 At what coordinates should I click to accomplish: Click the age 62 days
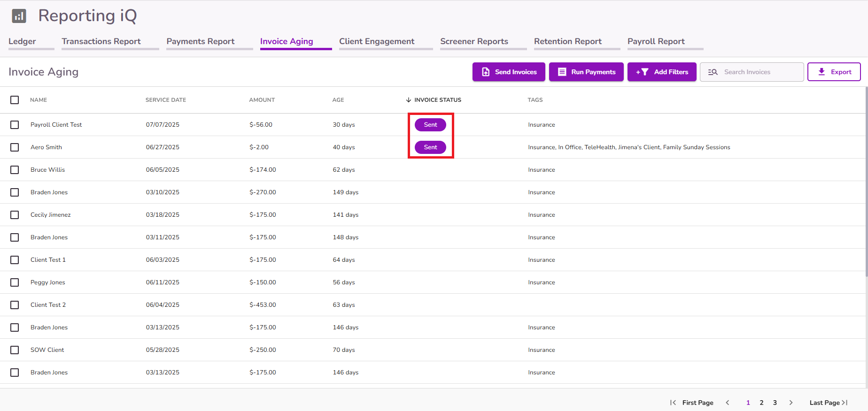pyautogui.click(x=344, y=170)
